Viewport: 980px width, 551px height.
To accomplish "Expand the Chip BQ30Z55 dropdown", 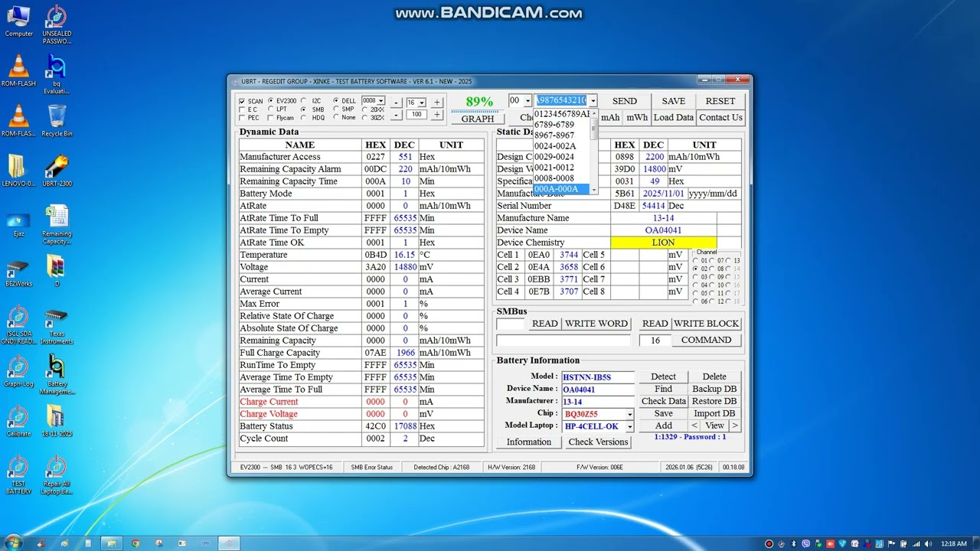I will (x=630, y=414).
